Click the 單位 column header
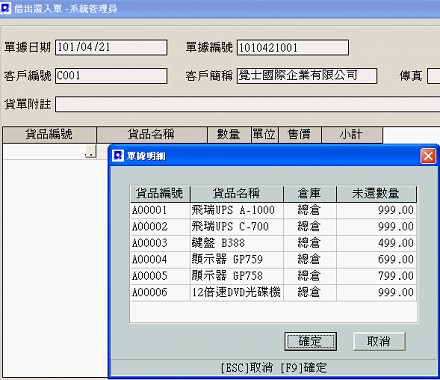Screen dimensions: 440x380 tap(265, 135)
